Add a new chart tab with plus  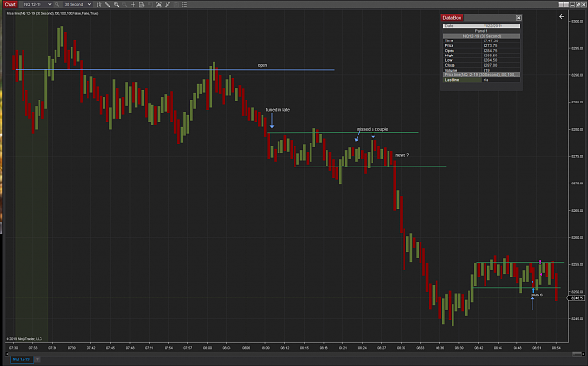(x=37, y=359)
